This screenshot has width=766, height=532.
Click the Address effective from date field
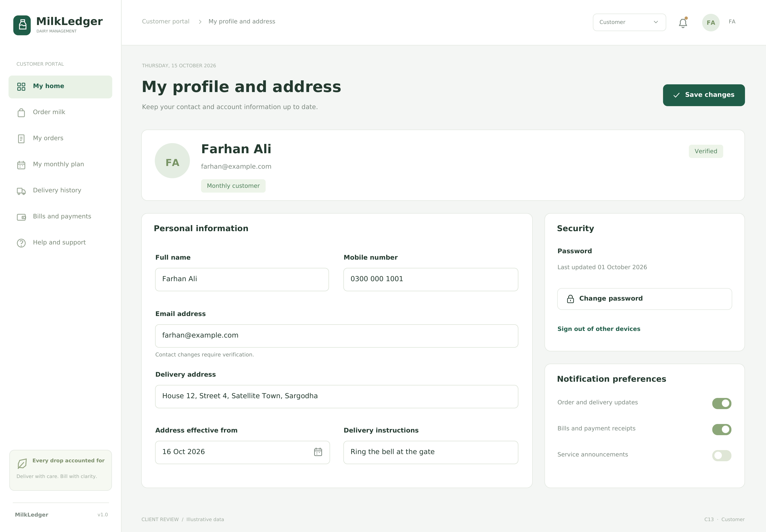tap(242, 452)
